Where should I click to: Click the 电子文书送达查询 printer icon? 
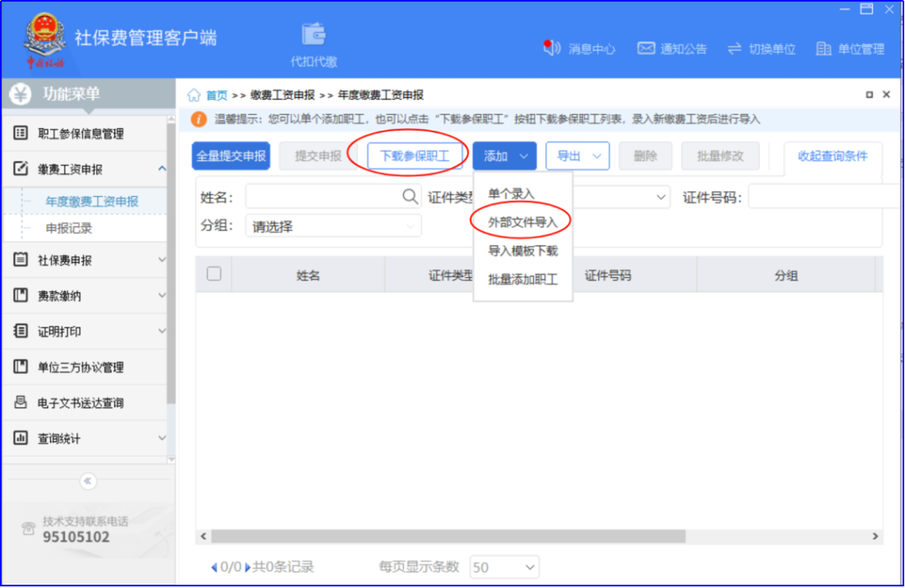pos(20,402)
